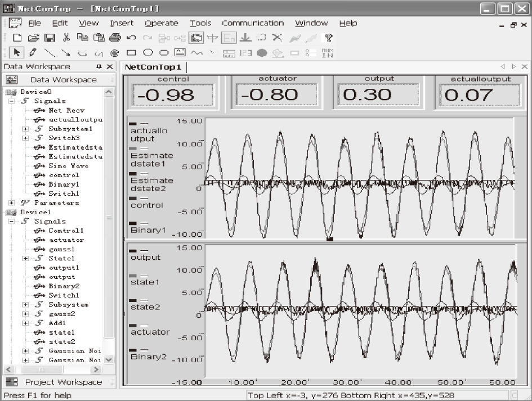
Task: Expand the gauss2 node
Action: coord(25,314)
